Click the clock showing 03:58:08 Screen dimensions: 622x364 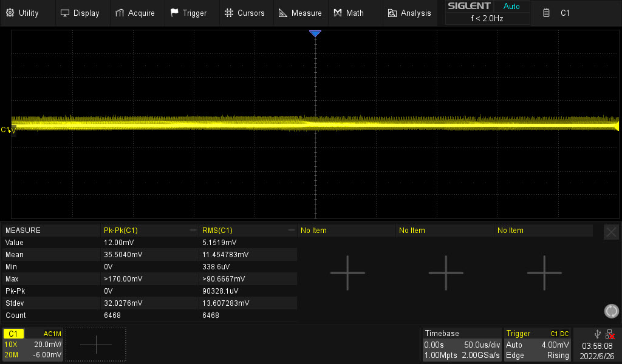(x=597, y=345)
